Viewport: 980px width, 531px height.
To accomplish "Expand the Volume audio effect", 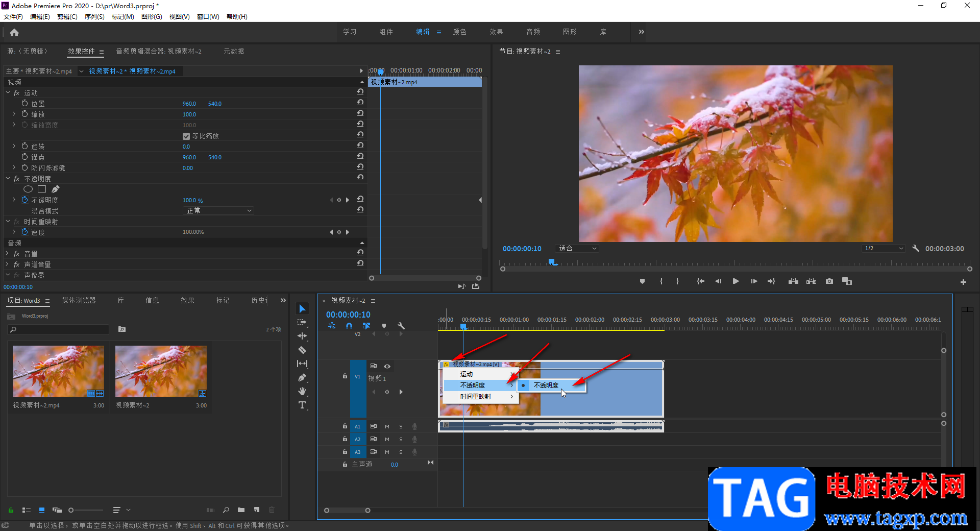I will [x=8, y=253].
